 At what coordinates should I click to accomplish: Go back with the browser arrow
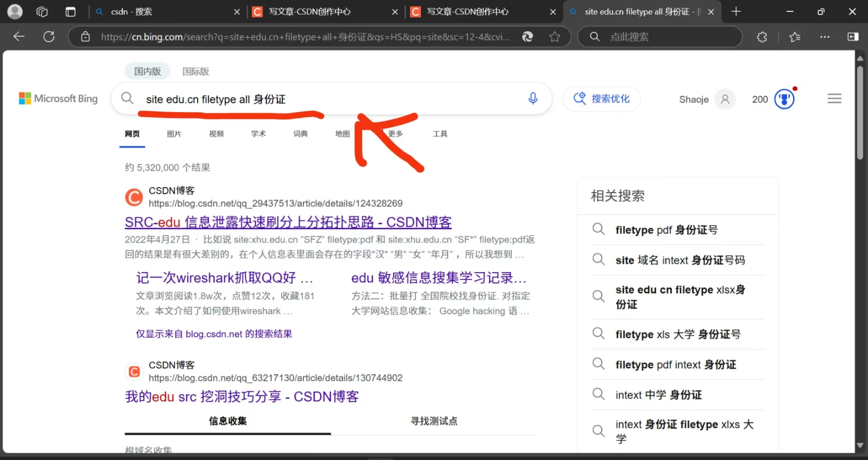[19, 37]
